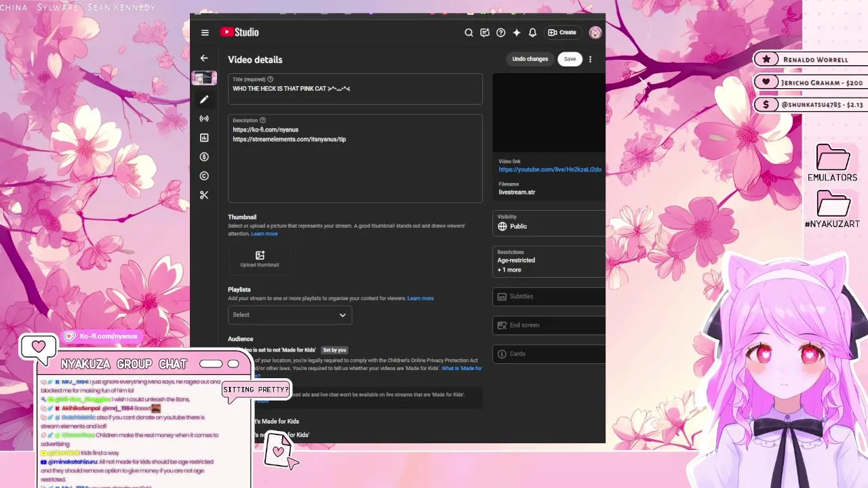Click the Save button
868x488 pixels.
570,59
